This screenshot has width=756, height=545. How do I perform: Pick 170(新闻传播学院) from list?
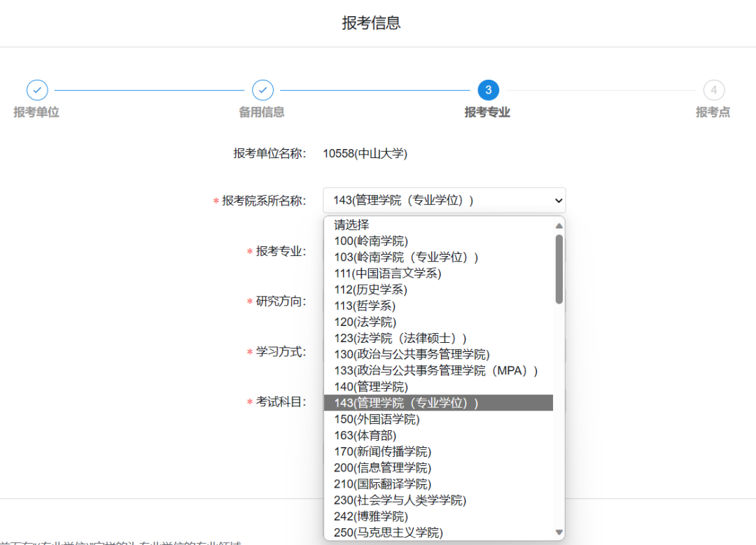382,452
